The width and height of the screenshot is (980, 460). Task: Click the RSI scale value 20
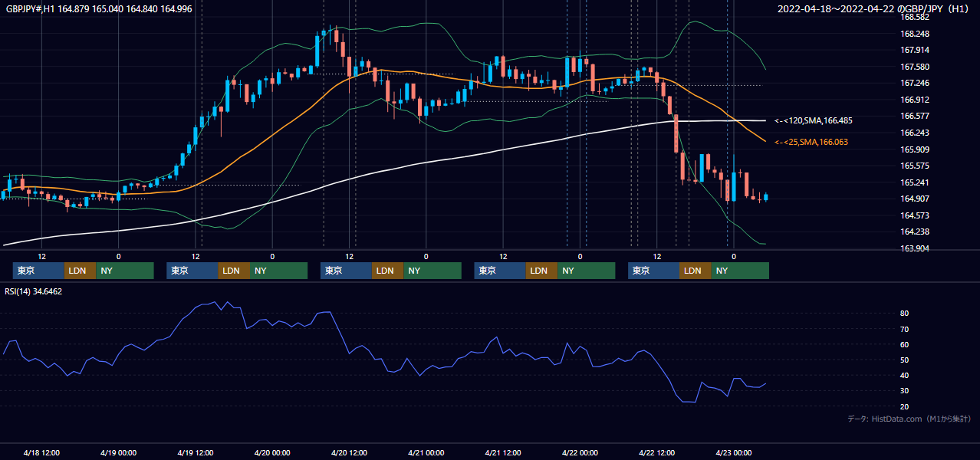pyautogui.click(x=905, y=406)
